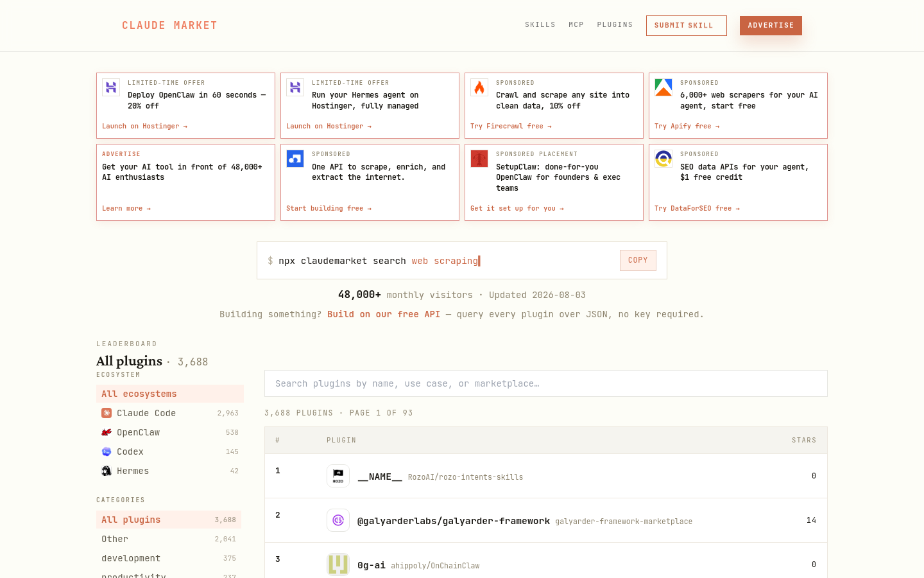924x578 pixels.
Task: Click '6,000+ web scrapers' ad title
Action: (x=749, y=100)
